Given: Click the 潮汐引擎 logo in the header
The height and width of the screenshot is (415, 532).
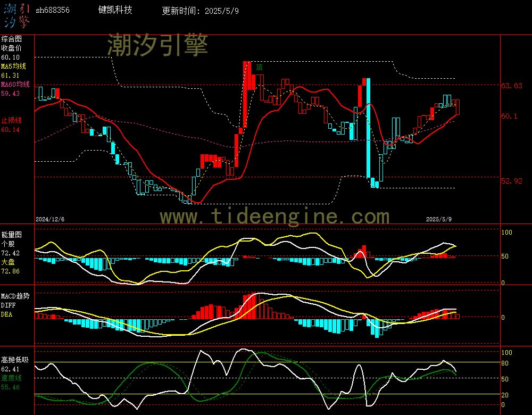Looking at the screenshot, I should [x=16, y=16].
